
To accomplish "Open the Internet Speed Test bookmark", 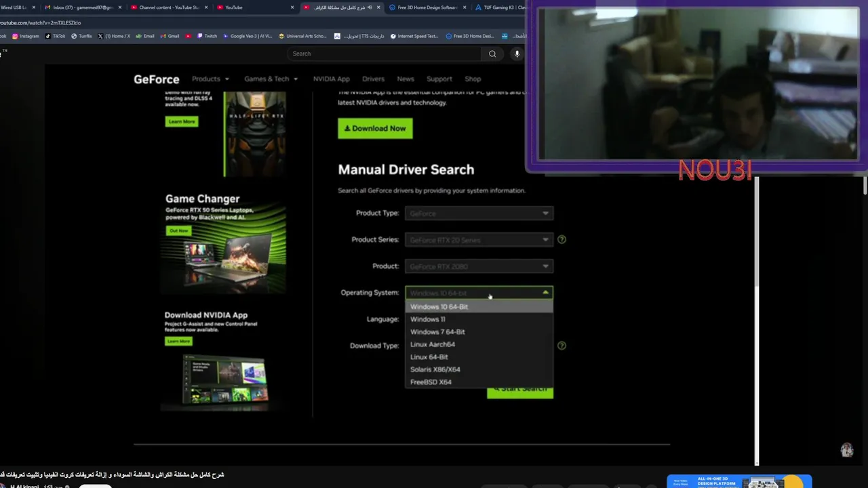I will click(414, 36).
